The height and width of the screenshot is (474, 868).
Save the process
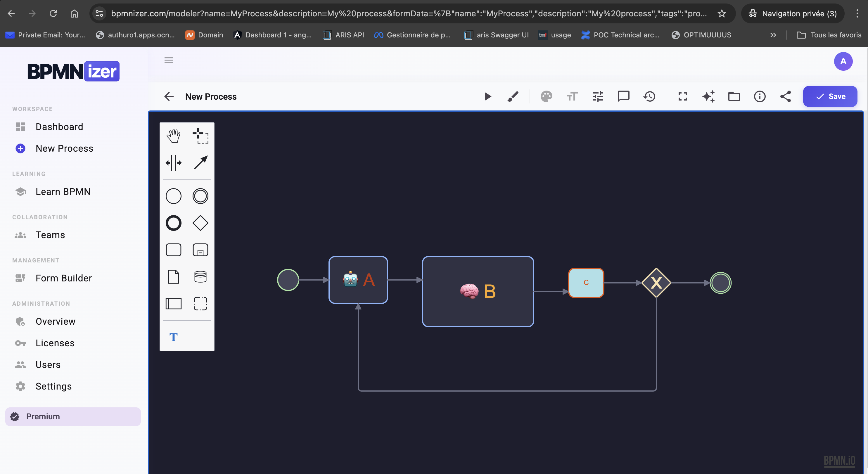[x=830, y=97]
